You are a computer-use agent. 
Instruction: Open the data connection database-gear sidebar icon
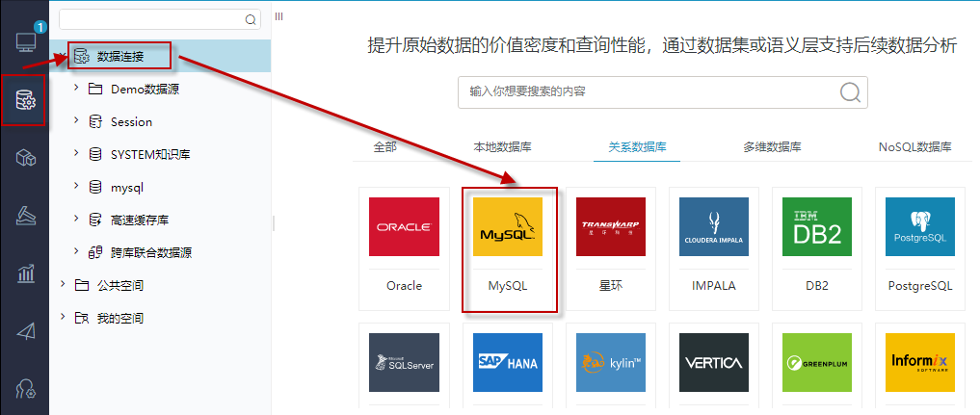coord(26,100)
